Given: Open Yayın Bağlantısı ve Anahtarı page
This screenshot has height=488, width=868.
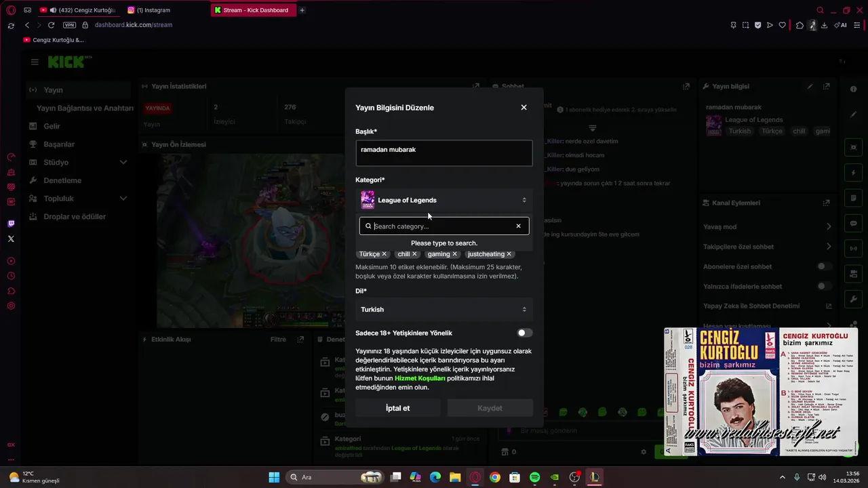Looking at the screenshot, I should tap(85, 108).
